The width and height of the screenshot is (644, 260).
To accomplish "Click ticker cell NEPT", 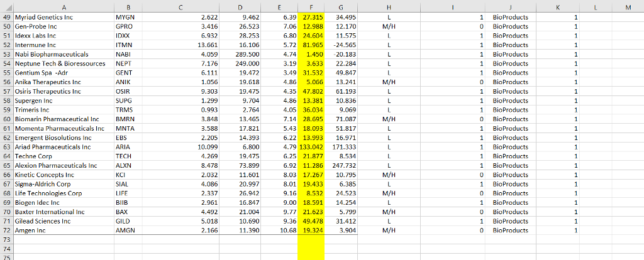I will pyautogui.click(x=128, y=63).
